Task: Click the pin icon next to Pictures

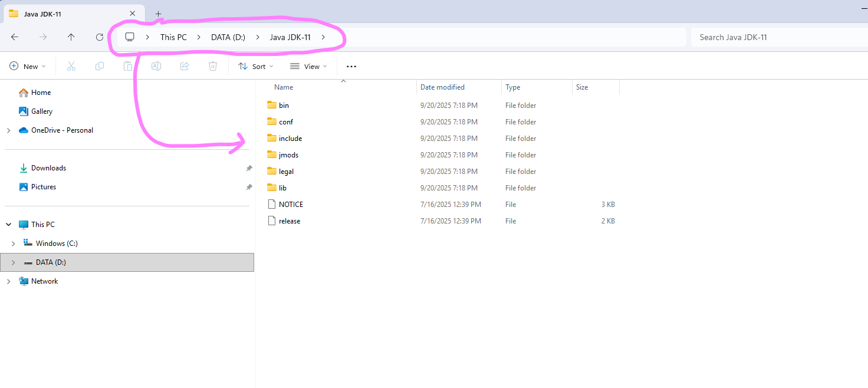Action: point(249,187)
